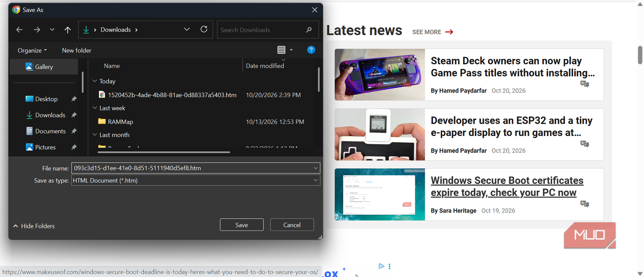This screenshot has height=277, width=644.
Task: Open the Organize menu
Action: pyautogui.click(x=32, y=50)
